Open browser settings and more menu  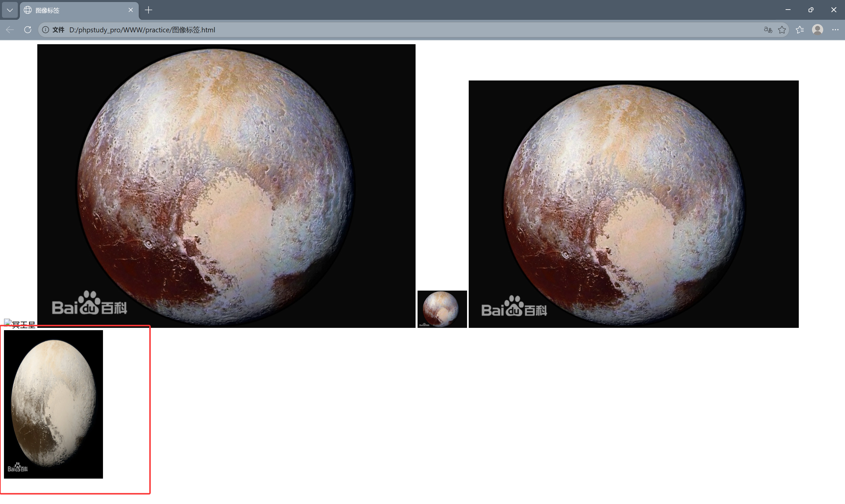coord(835,30)
